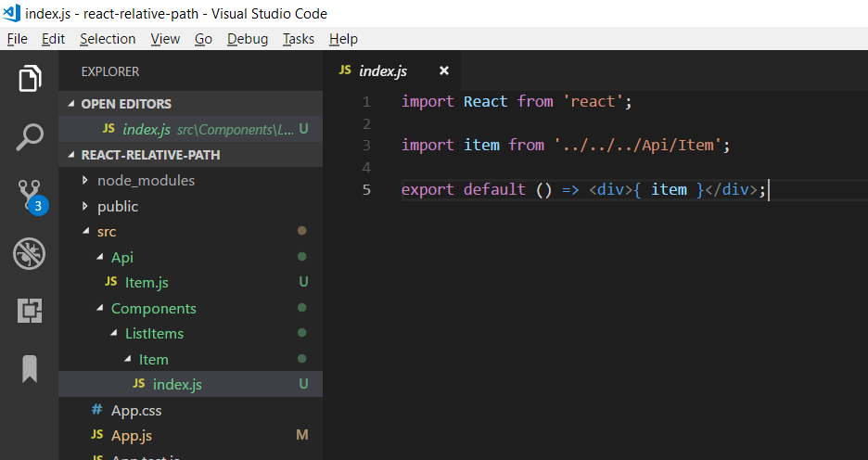Open the Tasks menu
This screenshot has width=868, height=460.
tap(299, 39)
